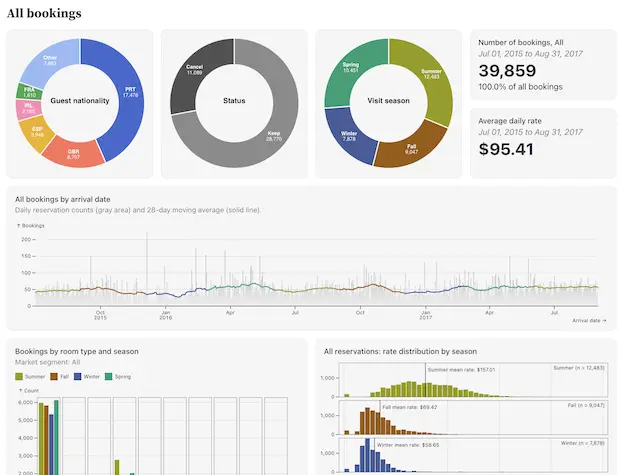Click the Oct 2015 axis label on timeline
The width and height of the screenshot is (625, 475).
coord(101,315)
